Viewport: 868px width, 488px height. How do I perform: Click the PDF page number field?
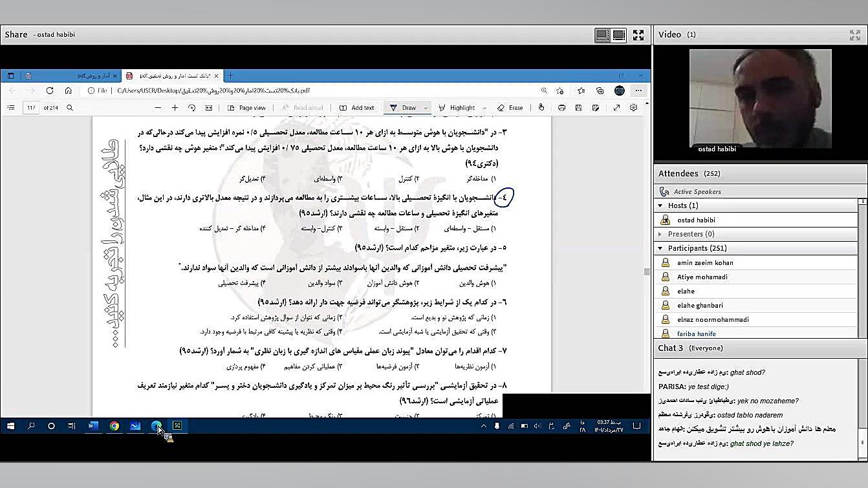[x=31, y=108]
